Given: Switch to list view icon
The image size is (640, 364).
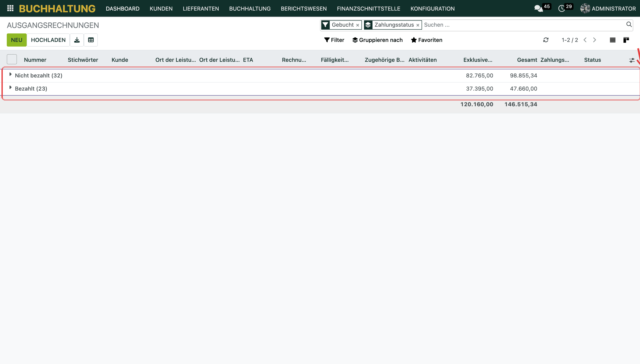Looking at the screenshot, I should (x=612, y=40).
